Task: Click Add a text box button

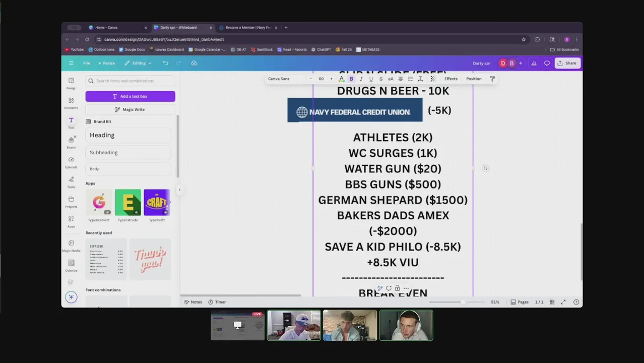Action: click(x=130, y=96)
